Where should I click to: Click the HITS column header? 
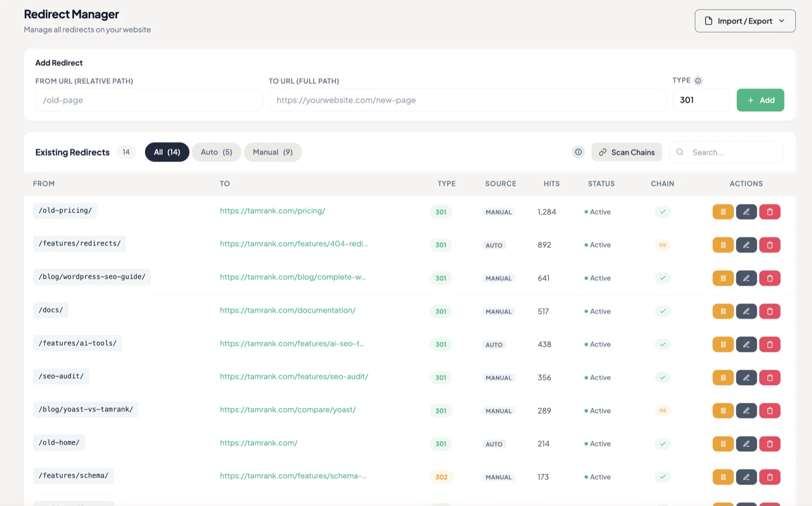[552, 184]
